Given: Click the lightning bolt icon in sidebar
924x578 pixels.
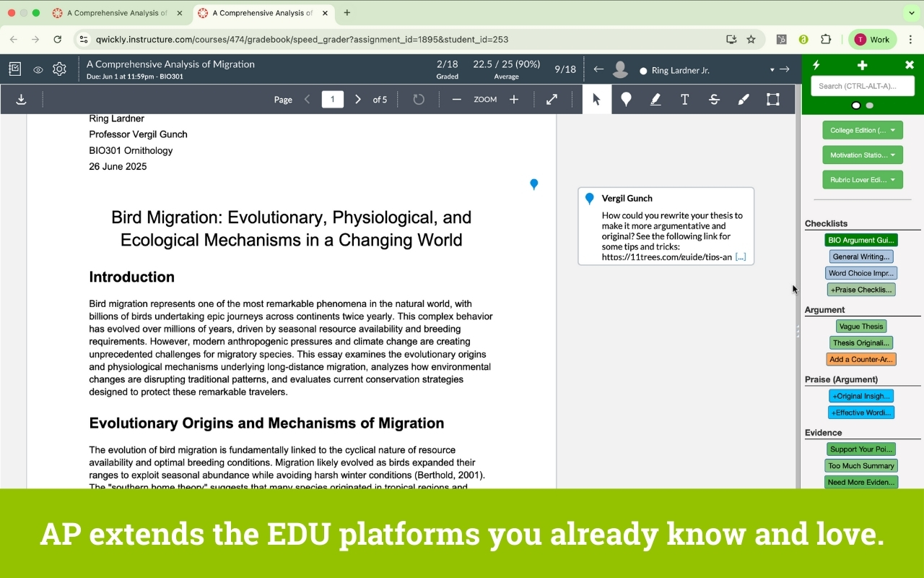Looking at the screenshot, I should (816, 65).
